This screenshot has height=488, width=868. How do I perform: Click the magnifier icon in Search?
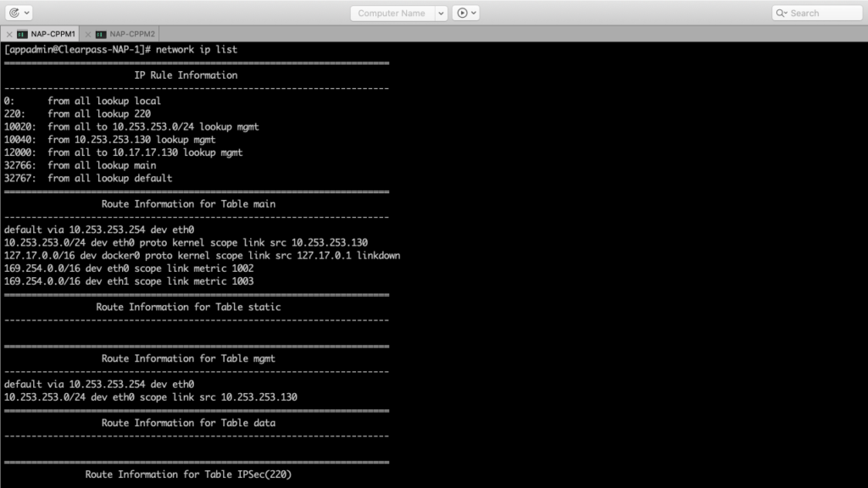coord(781,14)
